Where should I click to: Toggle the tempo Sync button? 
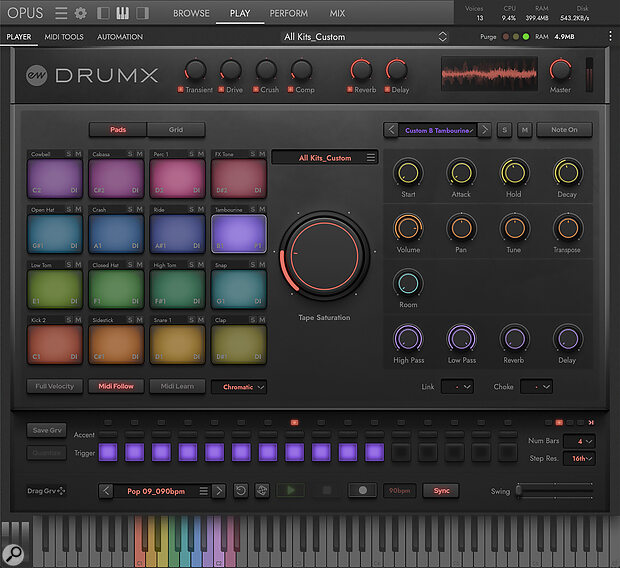click(441, 490)
